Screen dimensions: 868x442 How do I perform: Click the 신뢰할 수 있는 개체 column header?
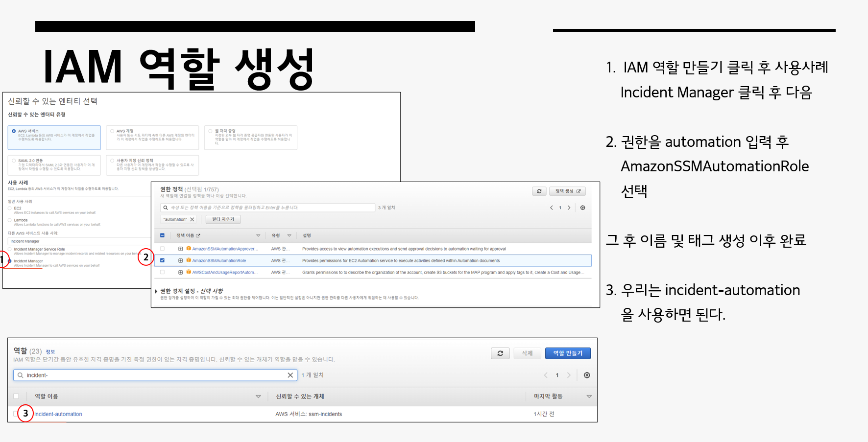point(300,396)
